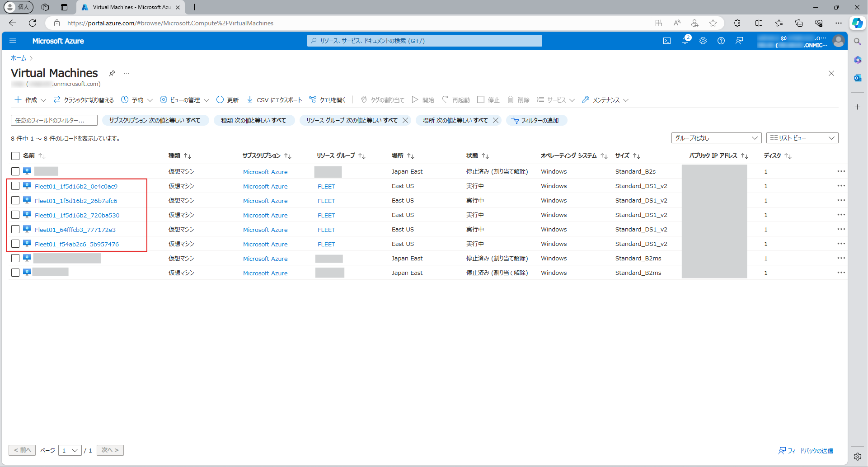Click Add filter (フィルターの追加)
The width and height of the screenshot is (868, 467).
(x=536, y=120)
